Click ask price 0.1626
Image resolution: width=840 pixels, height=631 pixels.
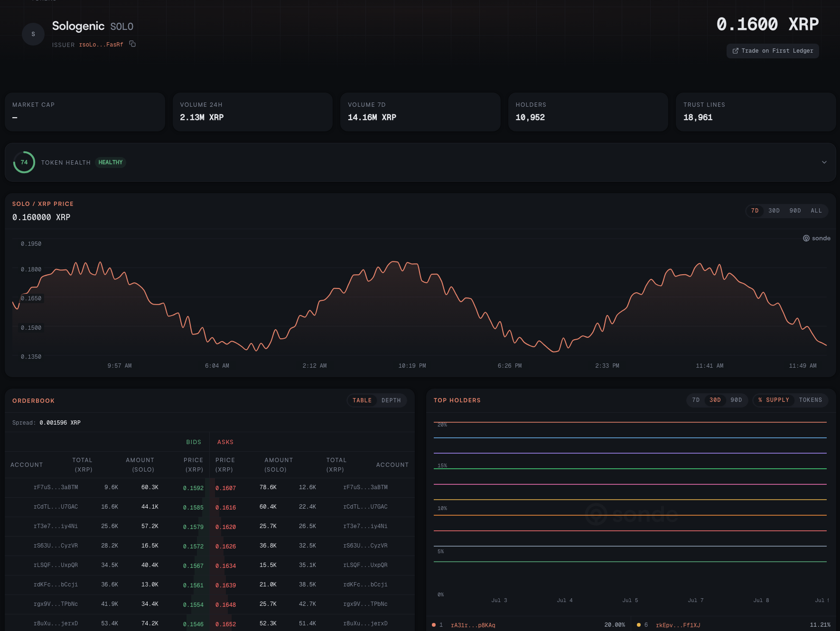click(225, 547)
